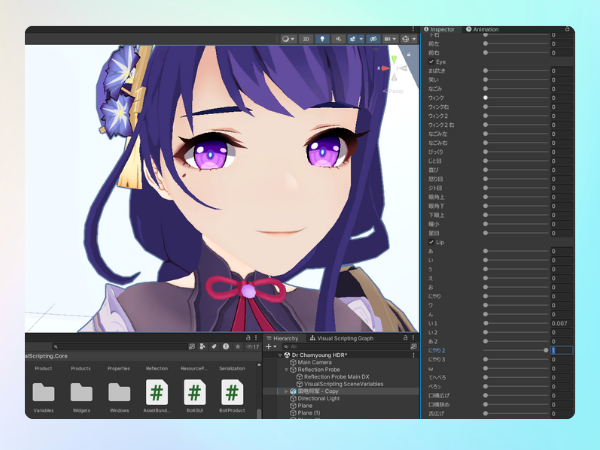Select the BoltGUI script file
600x450 pixels.
(x=194, y=396)
